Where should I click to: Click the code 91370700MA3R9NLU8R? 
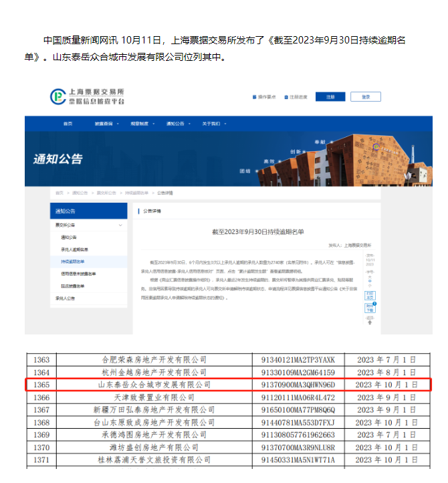pyautogui.click(x=298, y=448)
